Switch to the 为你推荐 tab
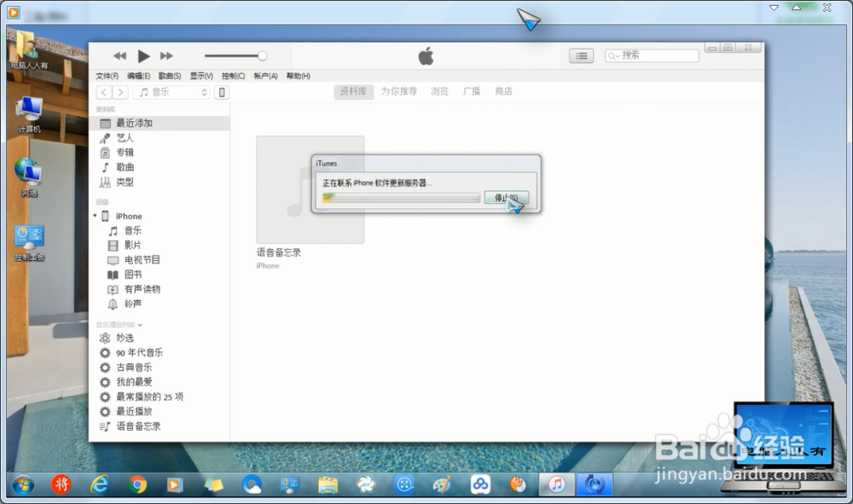 [x=398, y=91]
